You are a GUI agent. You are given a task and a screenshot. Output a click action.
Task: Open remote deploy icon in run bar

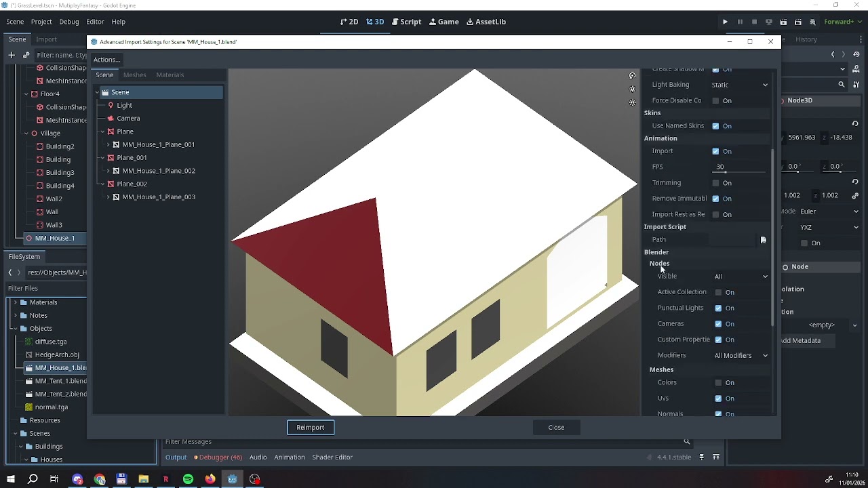pos(769,22)
